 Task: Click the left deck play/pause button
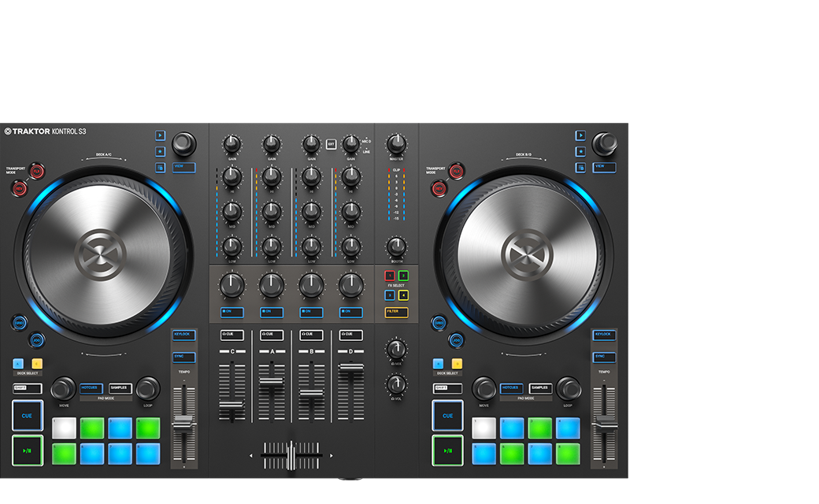[27, 450]
